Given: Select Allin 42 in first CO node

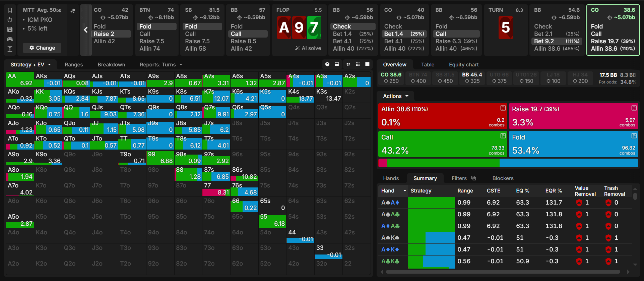Looking at the screenshot, I should point(104,41).
